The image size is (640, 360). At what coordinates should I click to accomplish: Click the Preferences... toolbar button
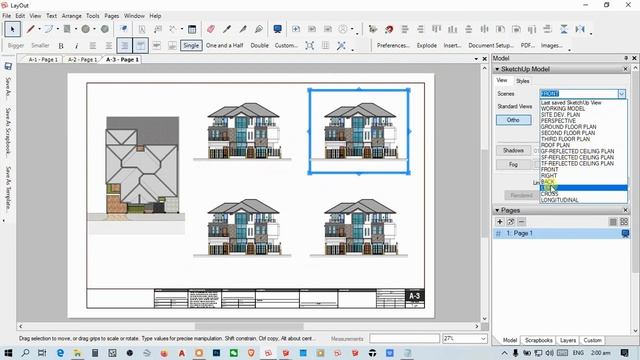click(x=393, y=46)
